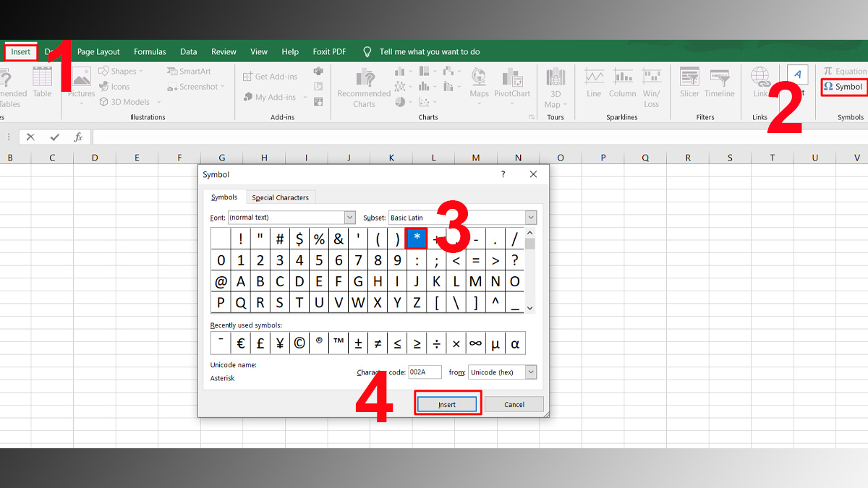Screen dimensions: 868x488
Task: Expand the from dropdown showing Unicode hex
Action: point(531,372)
